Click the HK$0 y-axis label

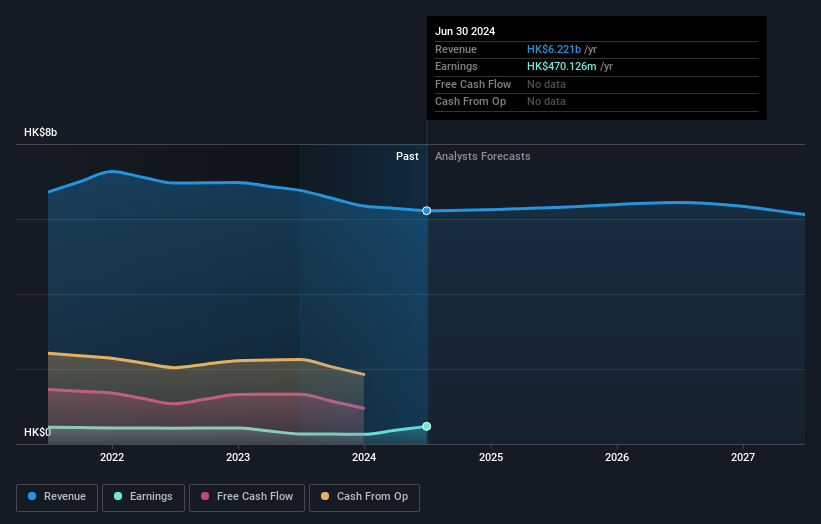click(x=38, y=432)
